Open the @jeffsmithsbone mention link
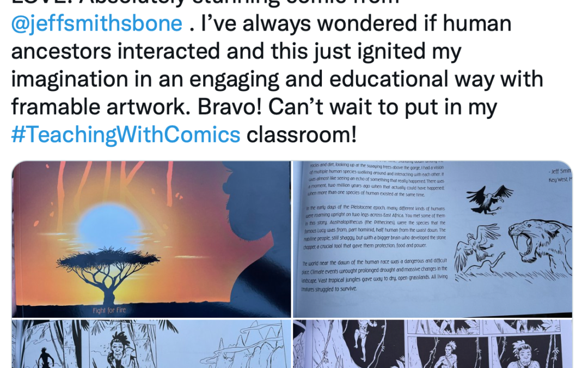 coord(97,23)
